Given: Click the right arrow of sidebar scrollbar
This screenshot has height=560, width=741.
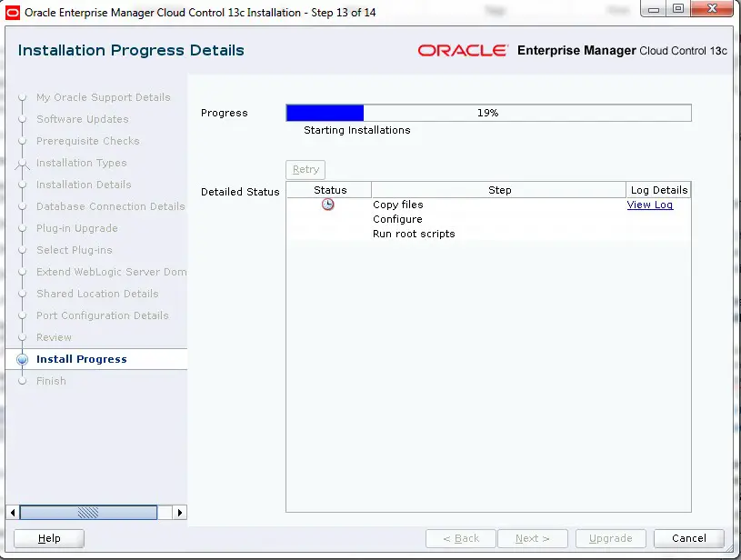Looking at the screenshot, I should point(180,512).
